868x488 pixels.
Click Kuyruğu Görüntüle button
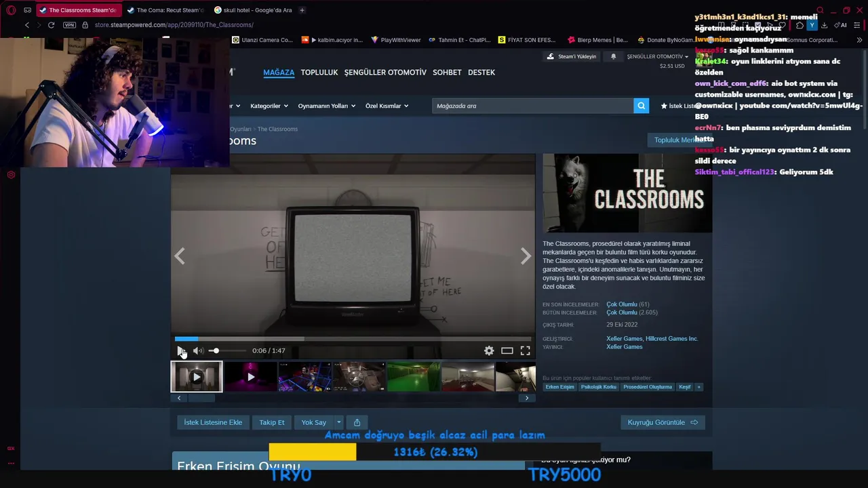click(x=663, y=422)
